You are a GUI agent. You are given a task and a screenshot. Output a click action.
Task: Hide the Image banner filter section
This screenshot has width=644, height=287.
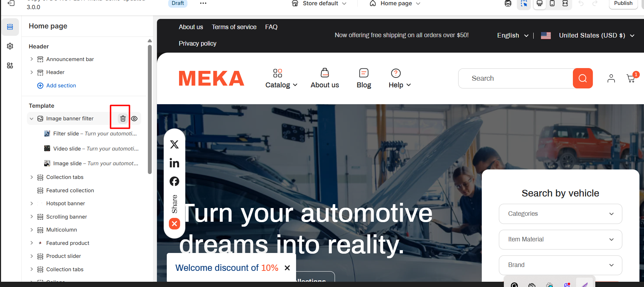134,119
